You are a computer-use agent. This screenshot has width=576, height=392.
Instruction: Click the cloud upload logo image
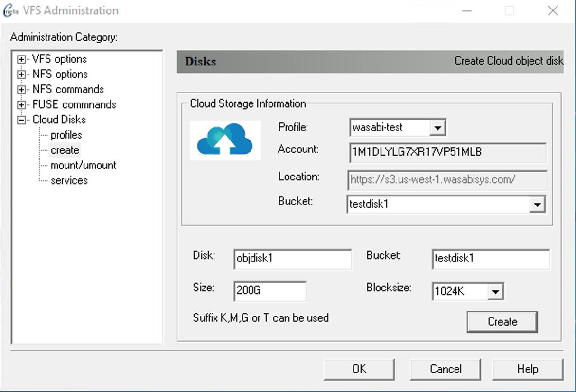pyautogui.click(x=225, y=140)
